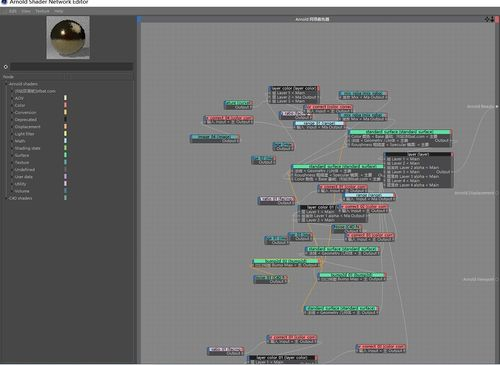Select the Surface category row
The width and height of the screenshot is (500, 365).
coord(22,156)
